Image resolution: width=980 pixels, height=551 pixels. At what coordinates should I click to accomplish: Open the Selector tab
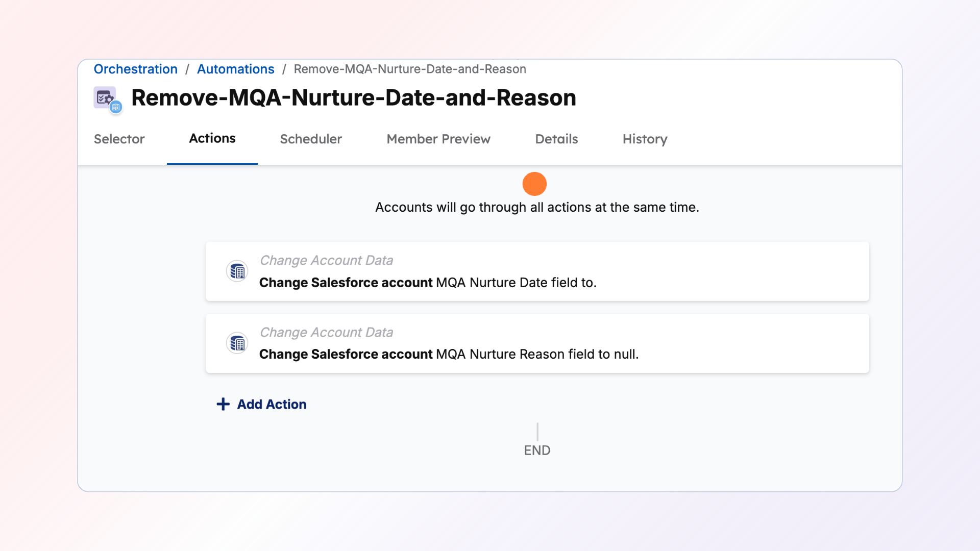[119, 139]
